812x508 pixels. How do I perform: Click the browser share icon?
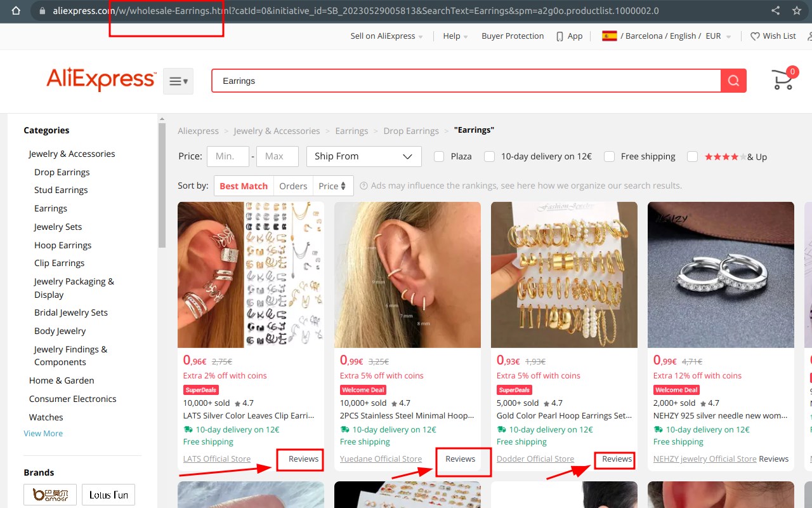tap(776, 10)
